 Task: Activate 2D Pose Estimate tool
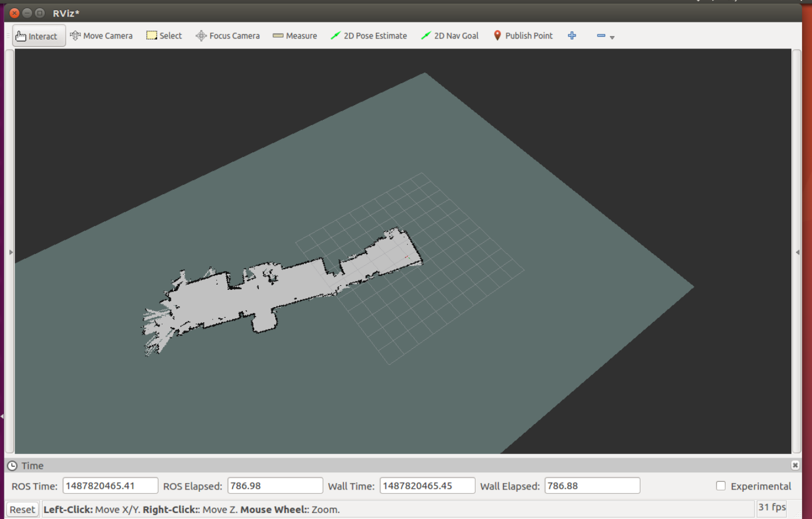point(369,36)
